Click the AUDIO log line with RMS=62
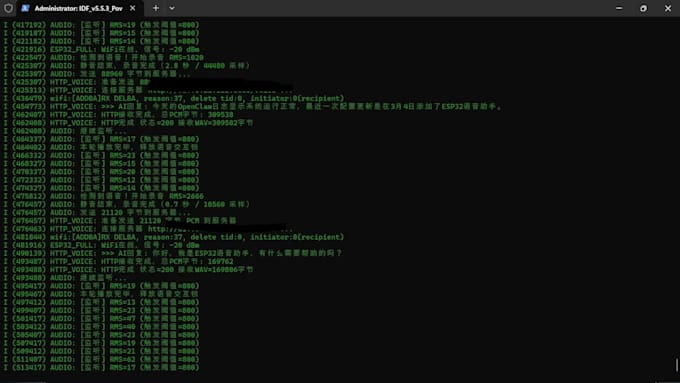The height and width of the screenshot is (383, 680). pyautogui.click(x=101, y=359)
